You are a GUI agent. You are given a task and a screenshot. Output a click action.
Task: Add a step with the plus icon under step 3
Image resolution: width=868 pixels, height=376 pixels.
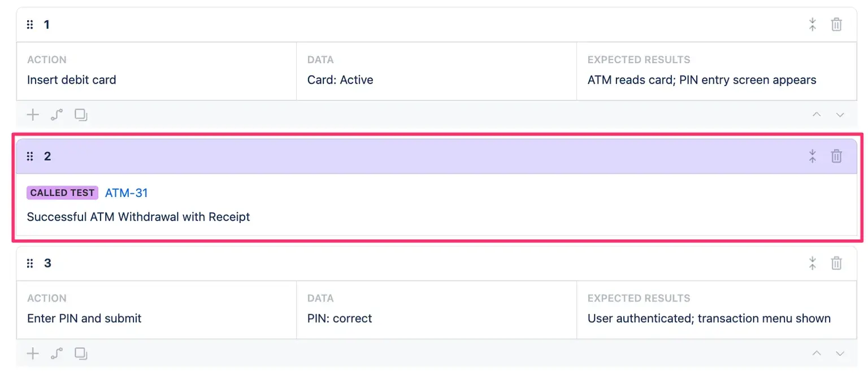(x=32, y=353)
